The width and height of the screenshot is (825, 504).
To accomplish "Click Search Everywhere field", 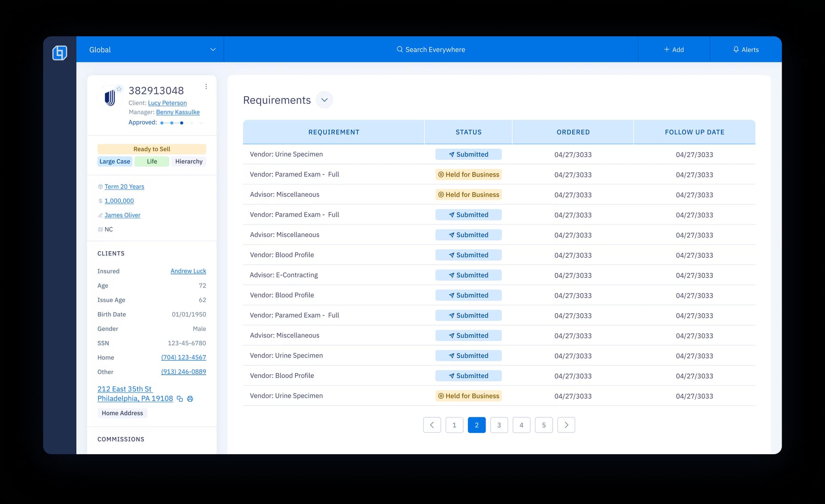I will 435,49.
